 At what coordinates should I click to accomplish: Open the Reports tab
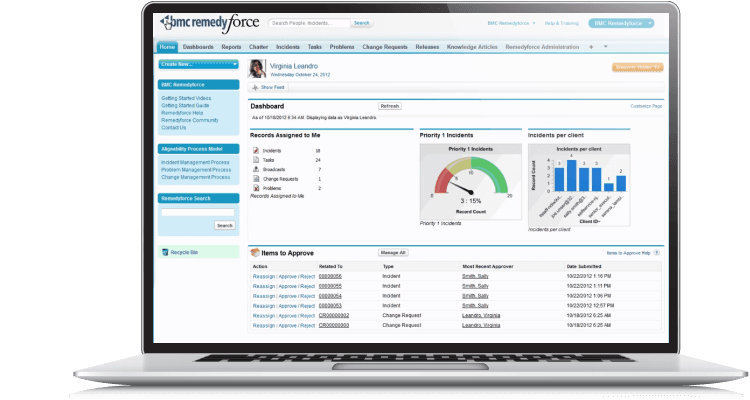[x=231, y=47]
